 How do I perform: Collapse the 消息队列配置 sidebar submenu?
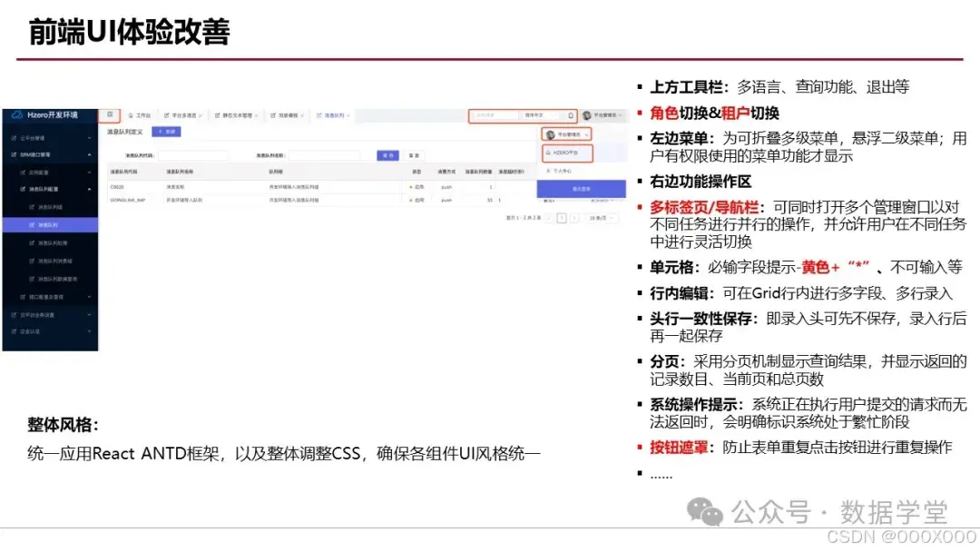[50, 189]
